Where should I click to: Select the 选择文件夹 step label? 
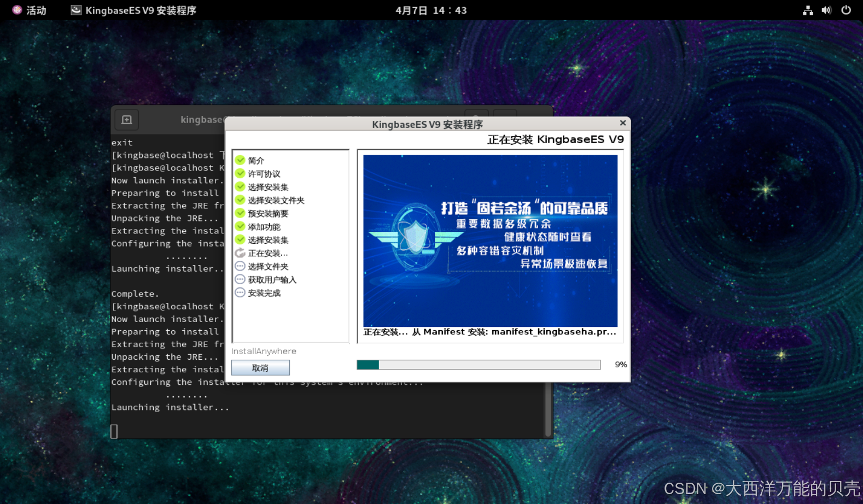click(268, 267)
